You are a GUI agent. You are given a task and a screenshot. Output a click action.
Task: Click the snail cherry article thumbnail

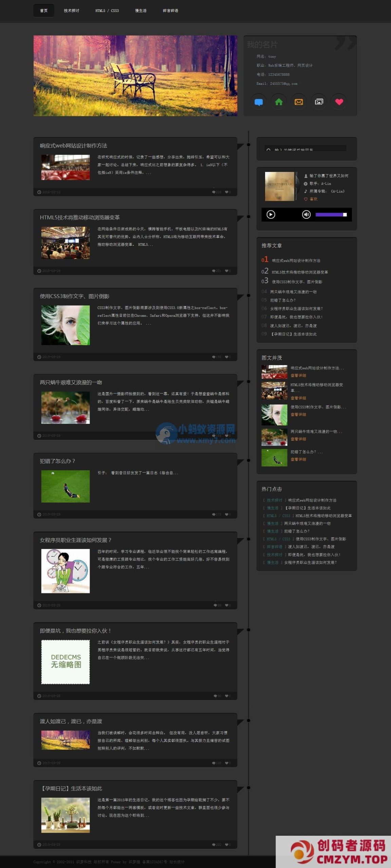tap(66, 408)
